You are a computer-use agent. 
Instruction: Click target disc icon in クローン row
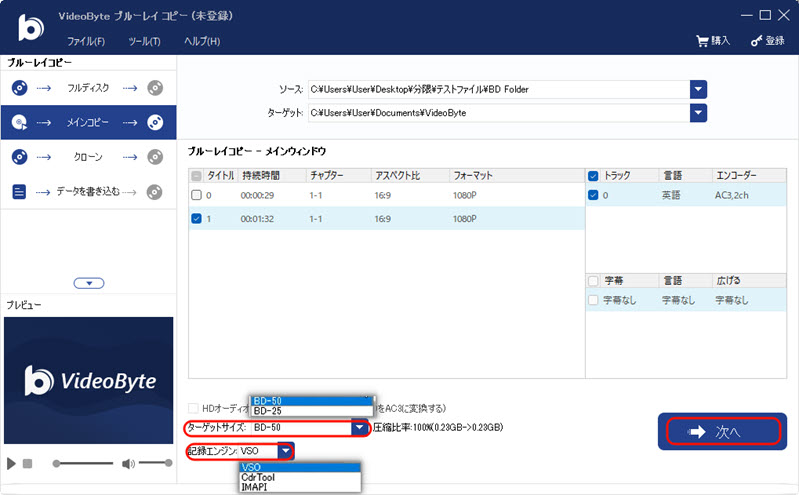155,157
